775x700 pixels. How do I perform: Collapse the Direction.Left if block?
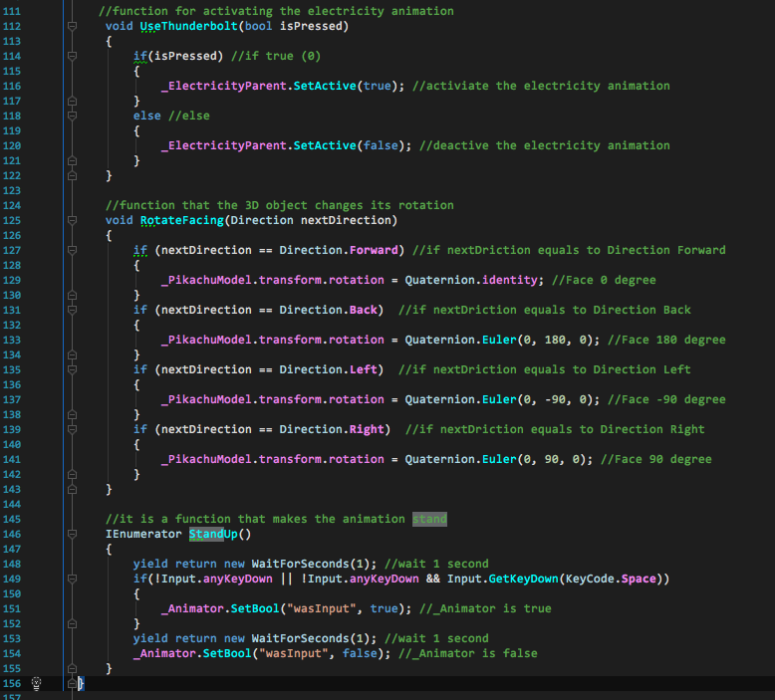pos(72,369)
